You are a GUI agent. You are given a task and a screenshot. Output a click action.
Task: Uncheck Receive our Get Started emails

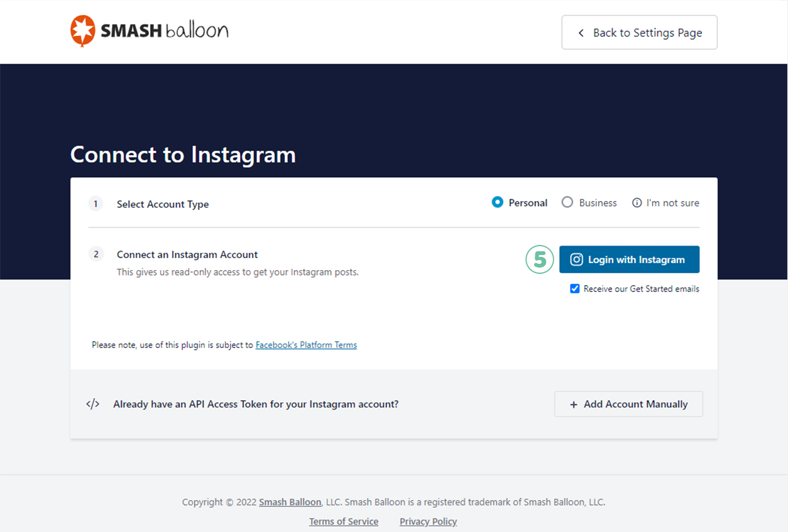click(x=574, y=289)
